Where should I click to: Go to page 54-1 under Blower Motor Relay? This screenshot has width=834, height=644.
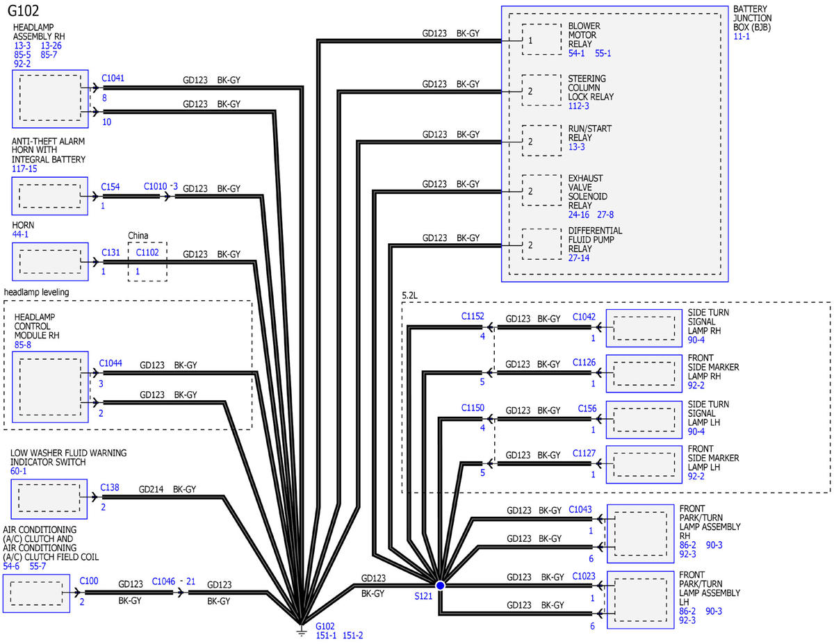[577, 53]
